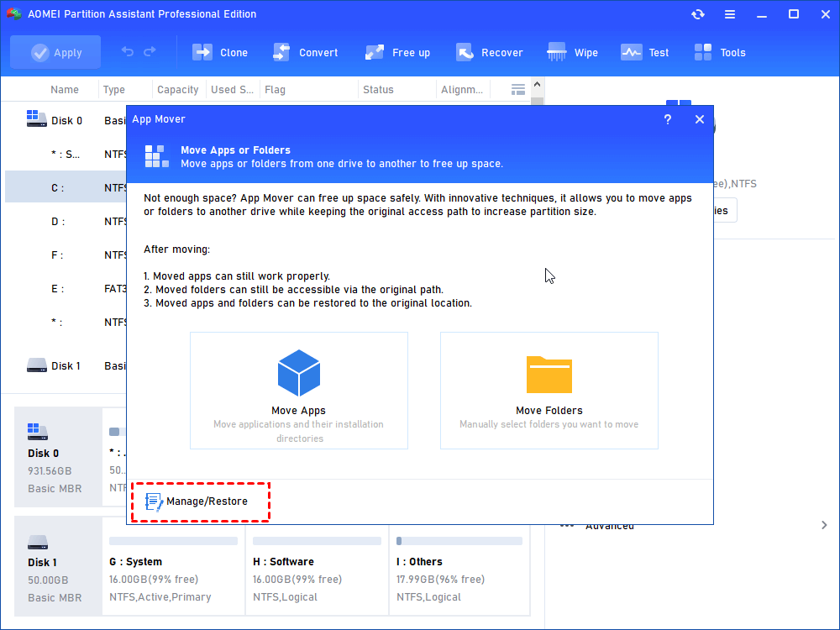Click the partition list scroll-up arrow
This screenshot has width=840, height=630.
(x=538, y=85)
